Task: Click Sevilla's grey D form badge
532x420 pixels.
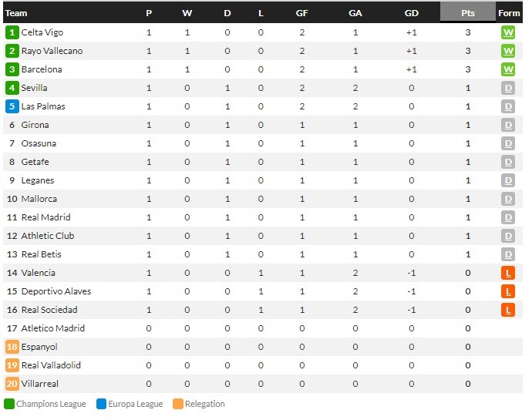Action: [x=508, y=88]
